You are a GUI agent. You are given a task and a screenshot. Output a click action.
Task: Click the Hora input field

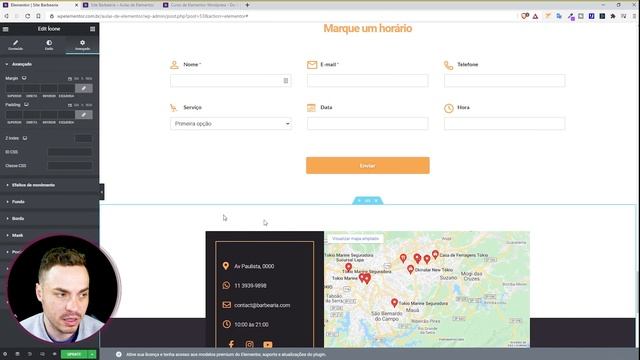(504, 124)
